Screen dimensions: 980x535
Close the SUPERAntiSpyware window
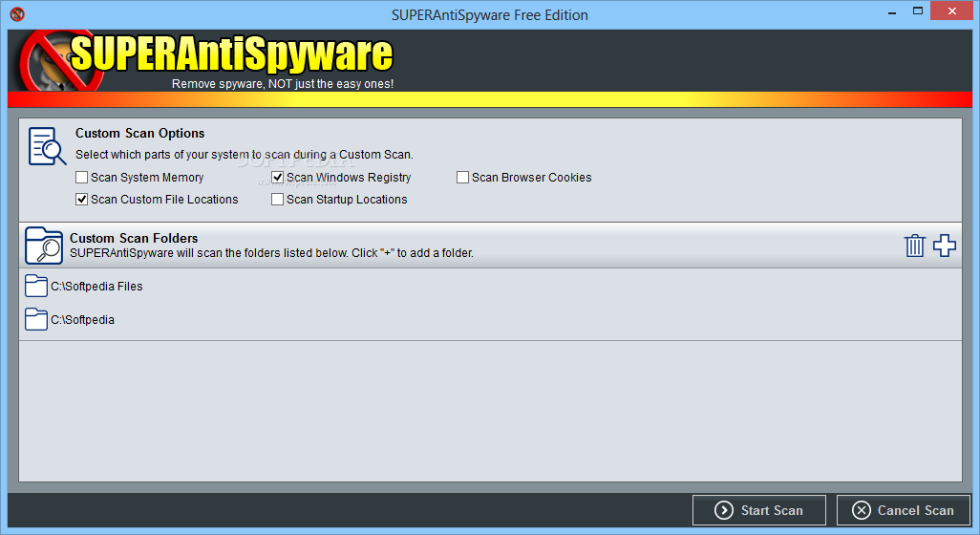(x=952, y=11)
